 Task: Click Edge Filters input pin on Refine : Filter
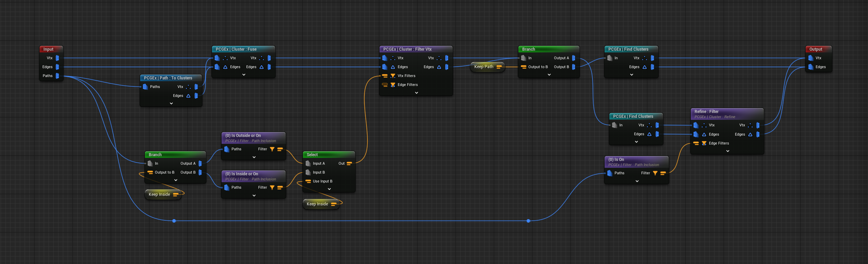tap(696, 143)
